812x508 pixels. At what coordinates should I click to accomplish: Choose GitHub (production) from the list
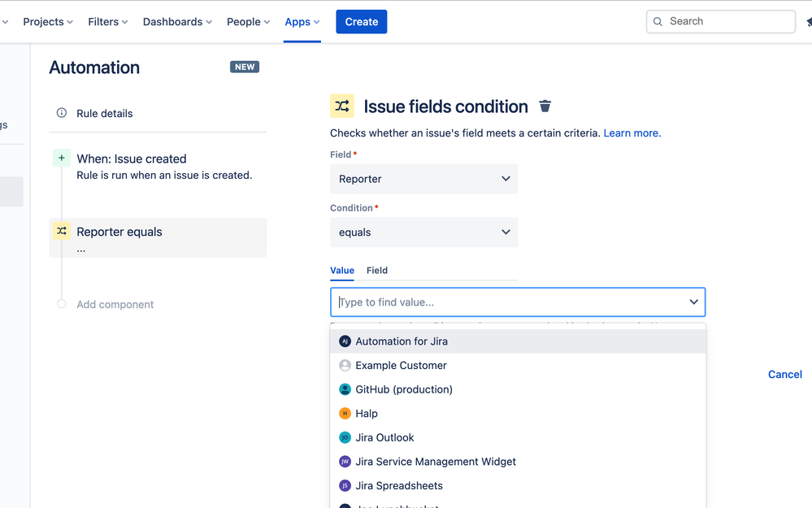click(518, 389)
